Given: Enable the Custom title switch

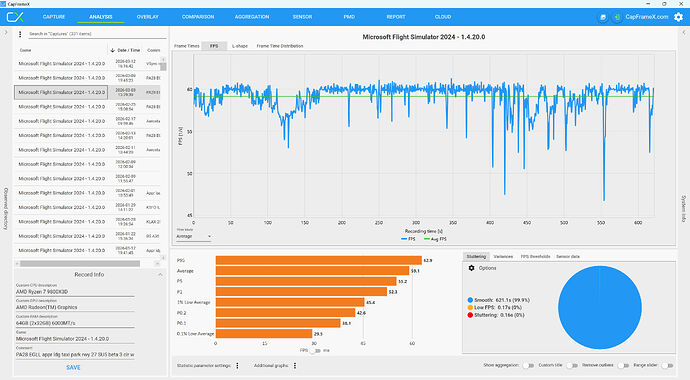Looking at the screenshot, I should [x=572, y=365].
